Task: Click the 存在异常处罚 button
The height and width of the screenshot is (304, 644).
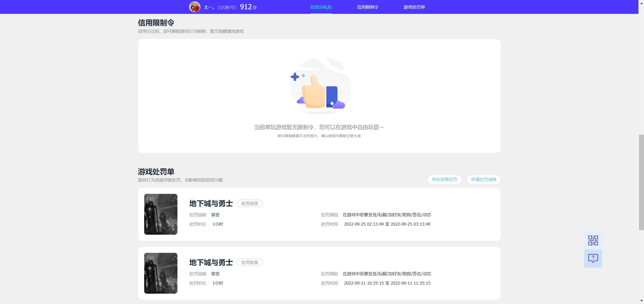Action: pyautogui.click(x=444, y=179)
